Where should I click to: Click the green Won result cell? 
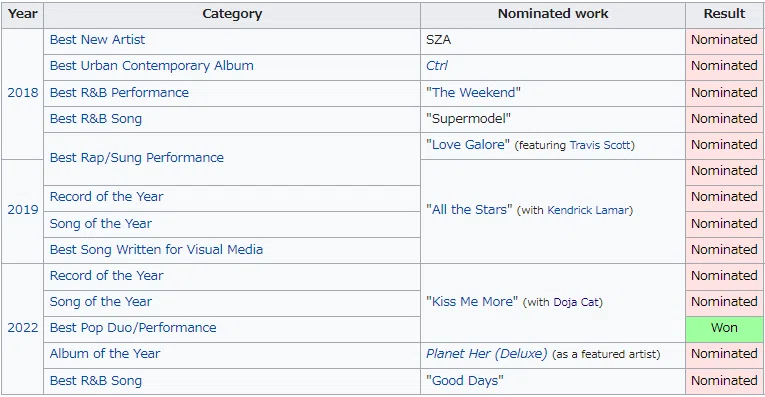click(724, 328)
